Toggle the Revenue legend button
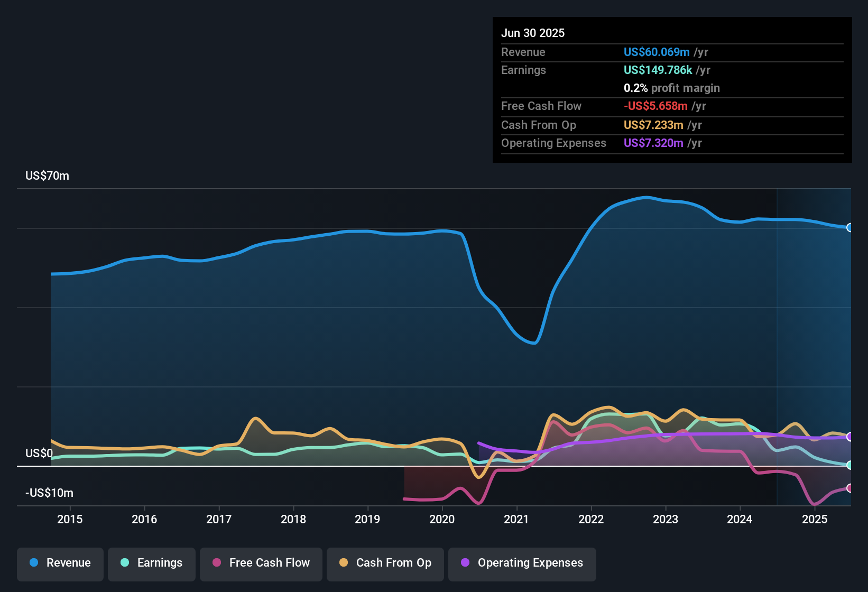Viewport: 868px width, 592px height. click(60, 563)
